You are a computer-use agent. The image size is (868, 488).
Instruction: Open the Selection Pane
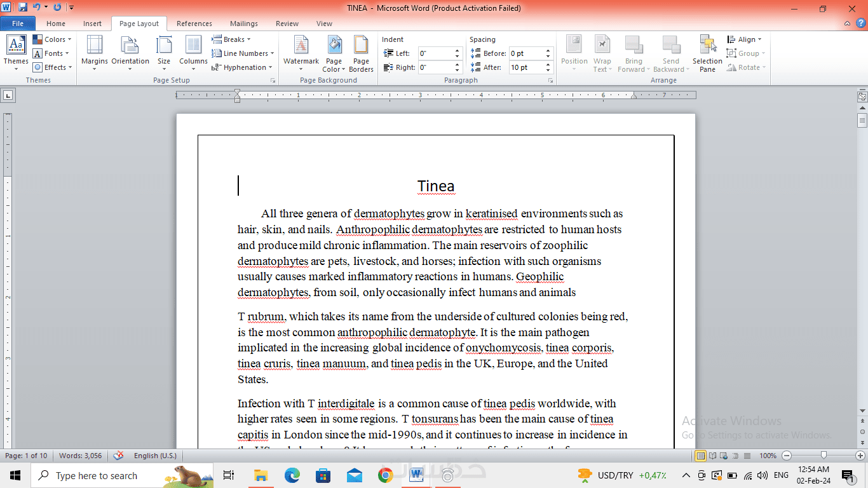point(707,52)
